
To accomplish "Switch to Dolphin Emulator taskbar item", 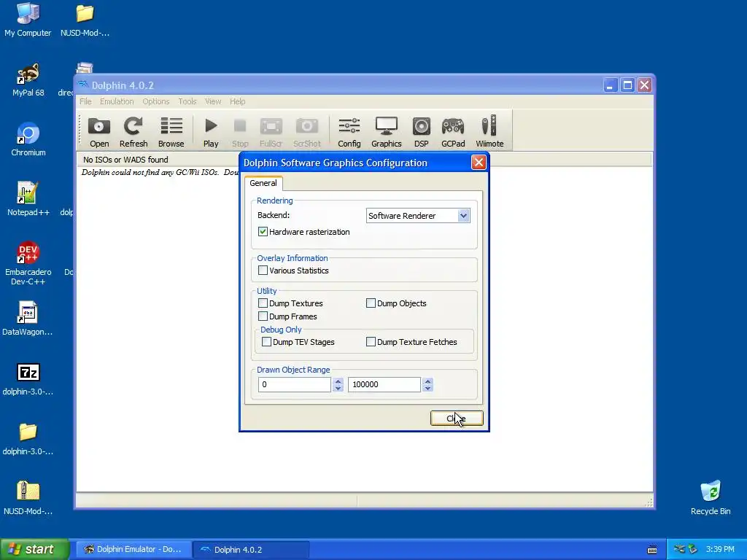I will (134, 550).
